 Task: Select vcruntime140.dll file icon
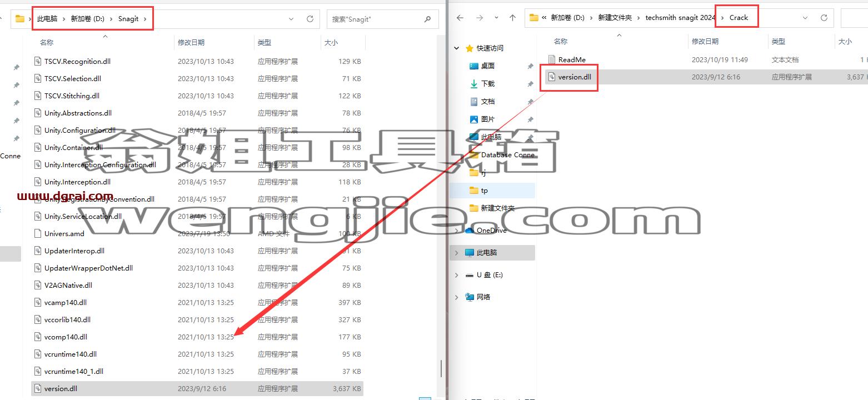click(38, 354)
